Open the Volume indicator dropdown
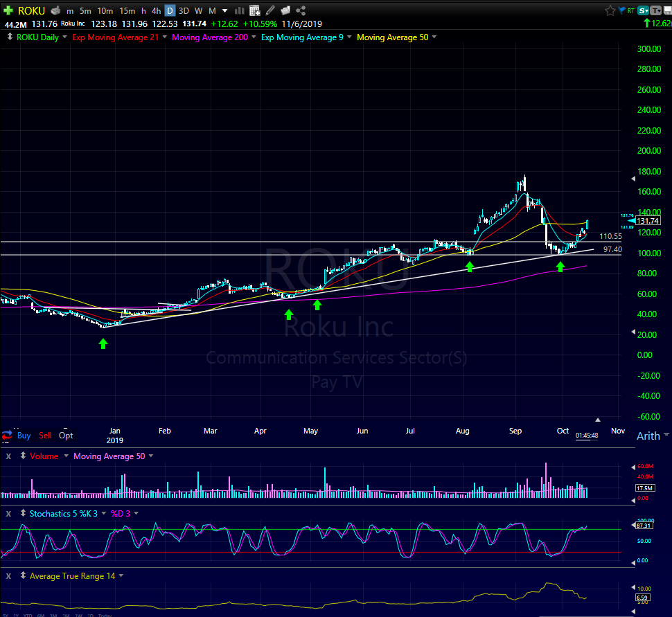 (66, 456)
